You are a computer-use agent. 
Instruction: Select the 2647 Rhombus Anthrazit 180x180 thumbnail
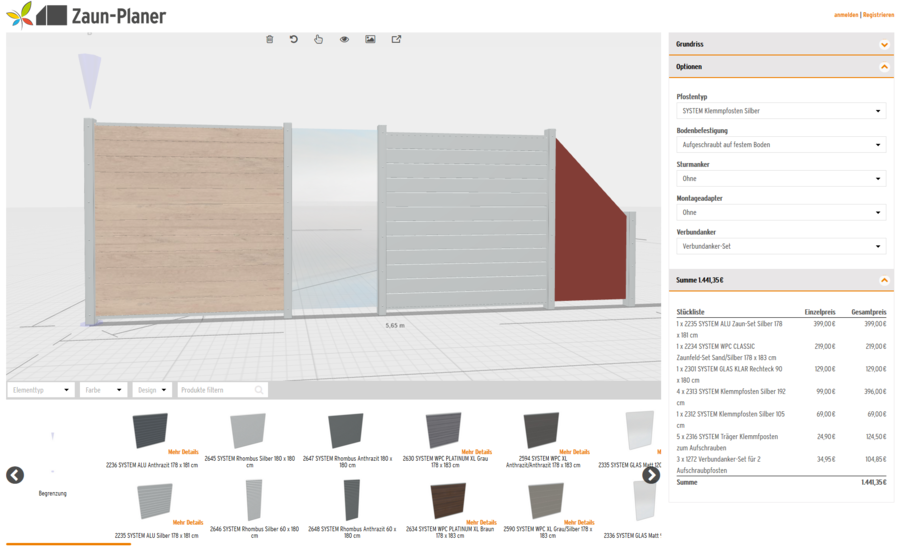click(x=346, y=431)
